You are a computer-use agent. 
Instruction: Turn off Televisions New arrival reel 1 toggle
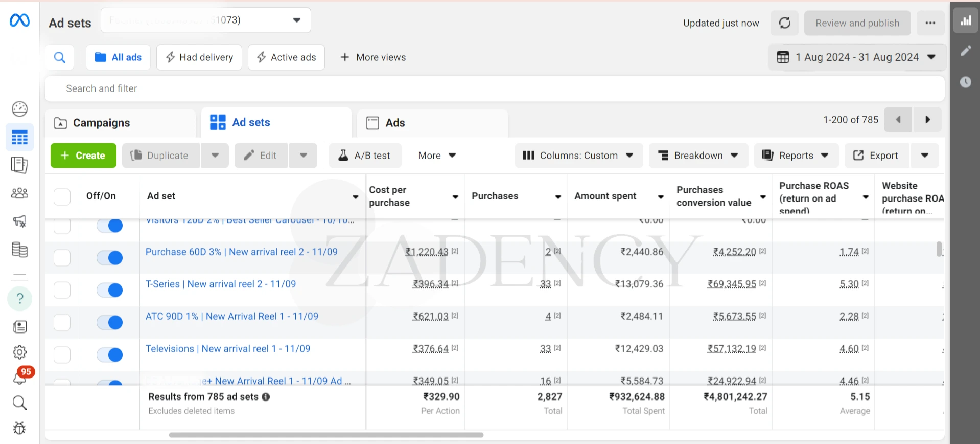pyautogui.click(x=110, y=354)
